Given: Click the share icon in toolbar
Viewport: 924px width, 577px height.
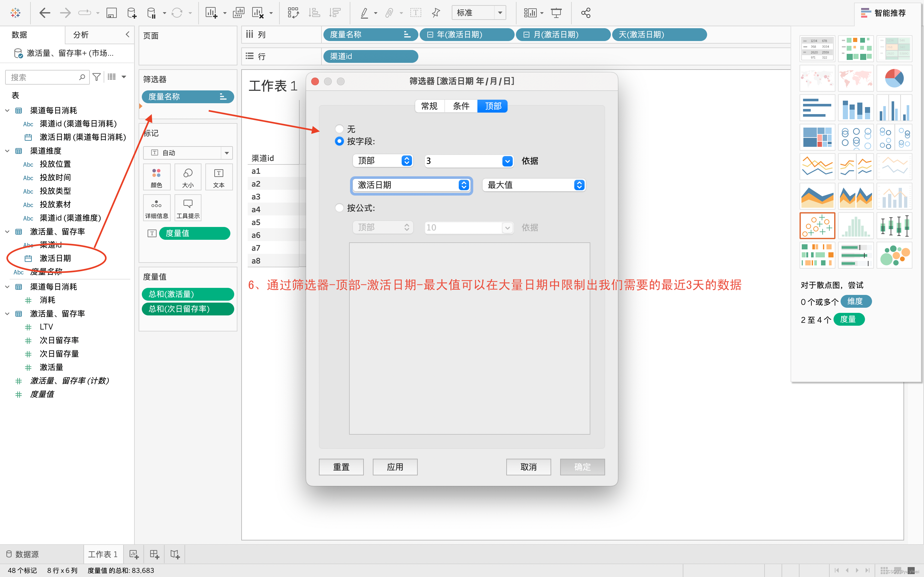Looking at the screenshot, I should 585,13.
